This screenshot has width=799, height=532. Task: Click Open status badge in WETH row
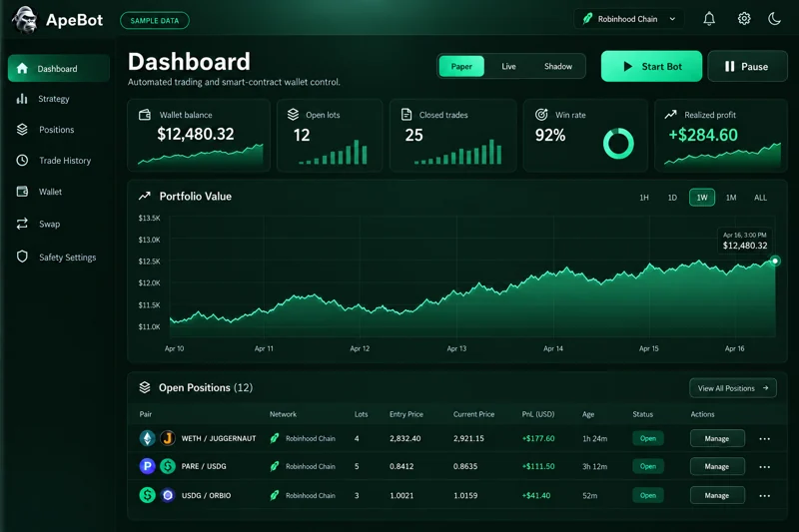click(x=647, y=438)
